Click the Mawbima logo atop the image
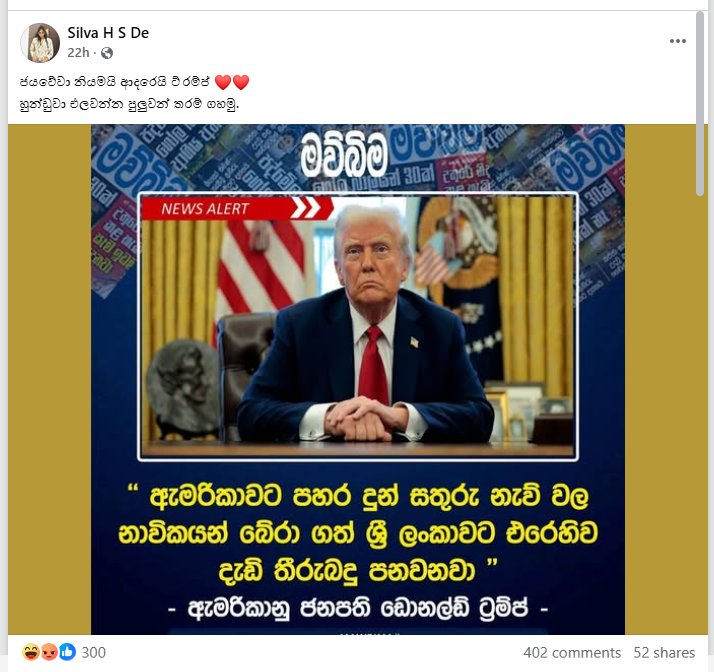Viewport: 714px width, 672px height. coord(343,155)
